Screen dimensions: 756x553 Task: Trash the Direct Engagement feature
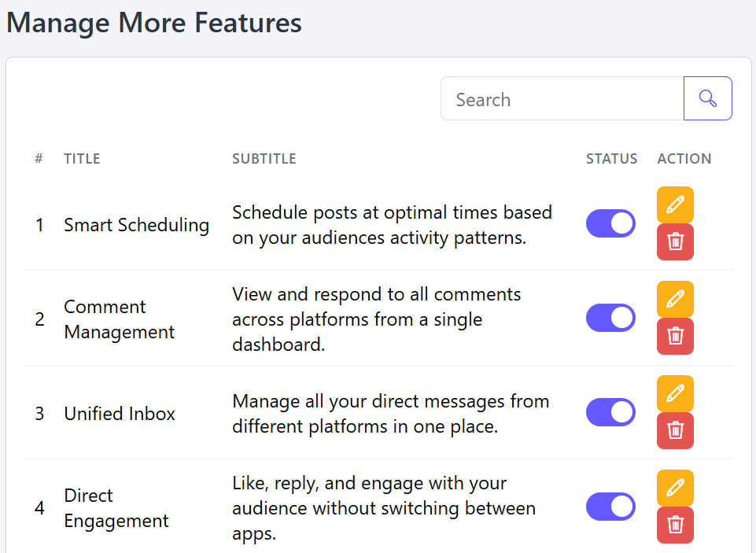(675, 525)
